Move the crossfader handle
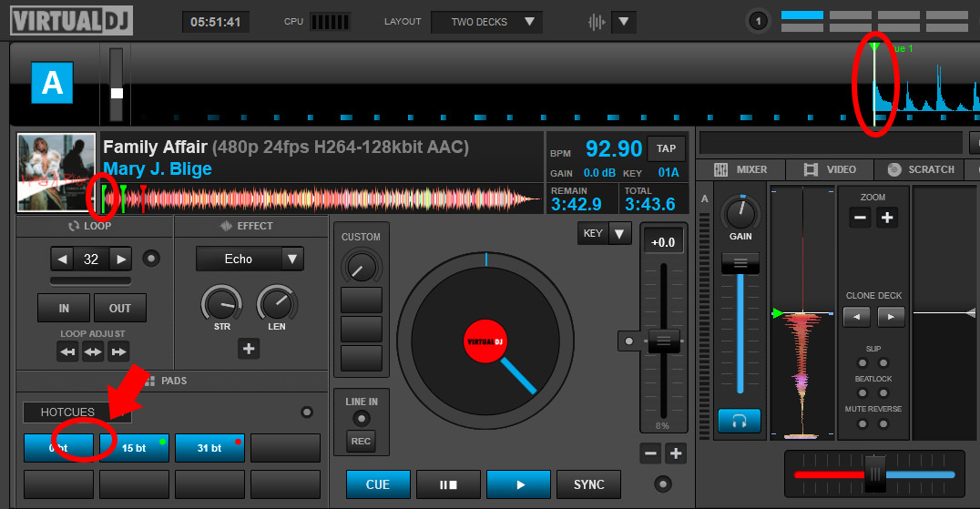Viewport: 980px width, 509px height. coord(875,474)
